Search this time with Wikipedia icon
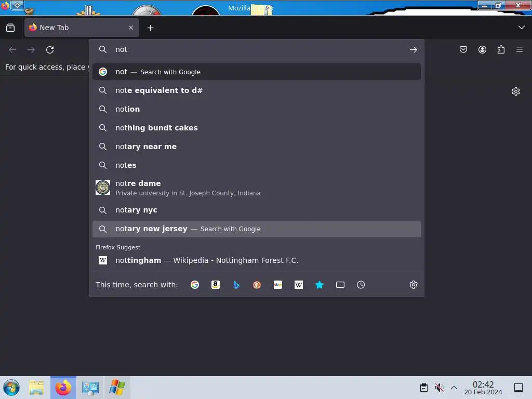 coord(299,285)
